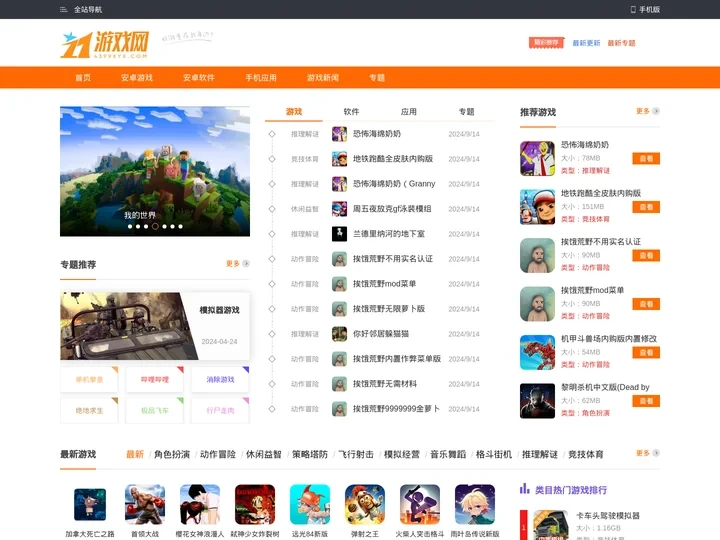
Task: Open the 加拿大死亡之路 game icon
Action: point(90,505)
